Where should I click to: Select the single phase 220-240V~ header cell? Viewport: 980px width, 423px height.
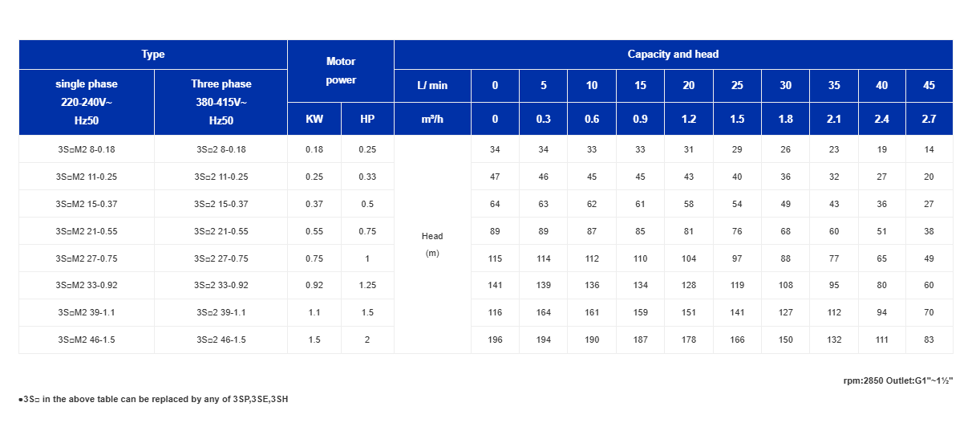coord(87,102)
